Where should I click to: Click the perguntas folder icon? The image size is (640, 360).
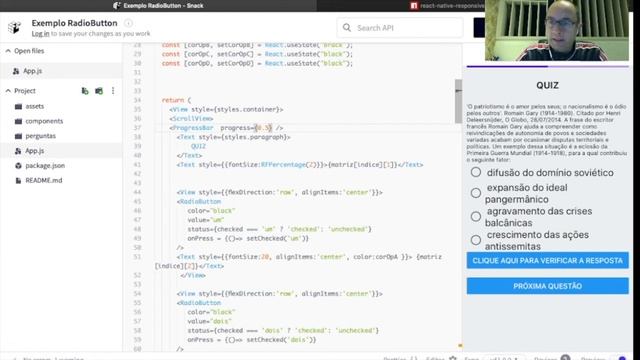[18, 136]
